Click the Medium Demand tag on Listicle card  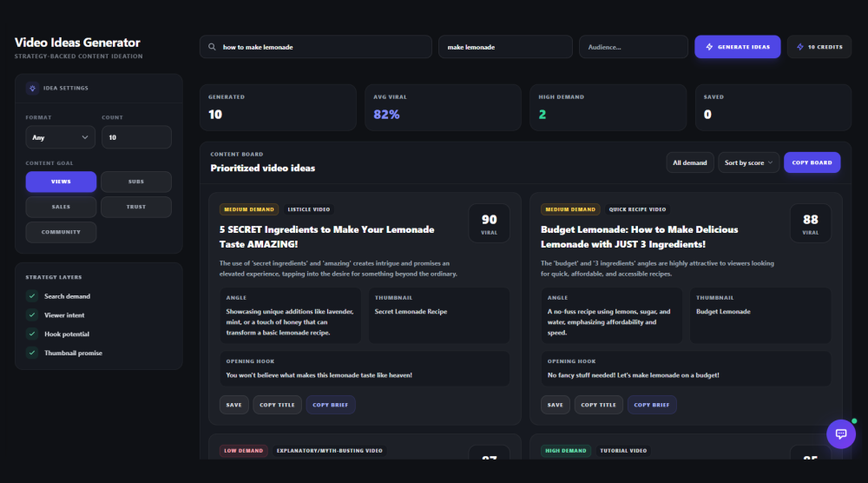249,209
